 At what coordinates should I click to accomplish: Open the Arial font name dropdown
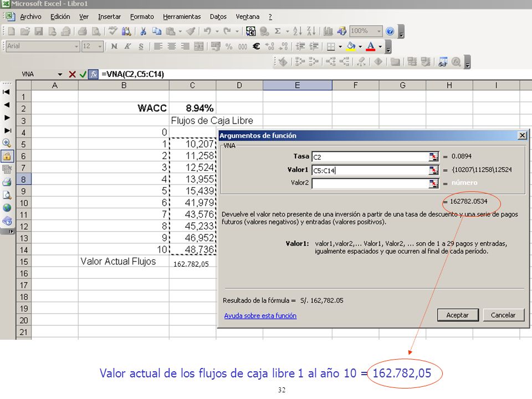point(76,46)
